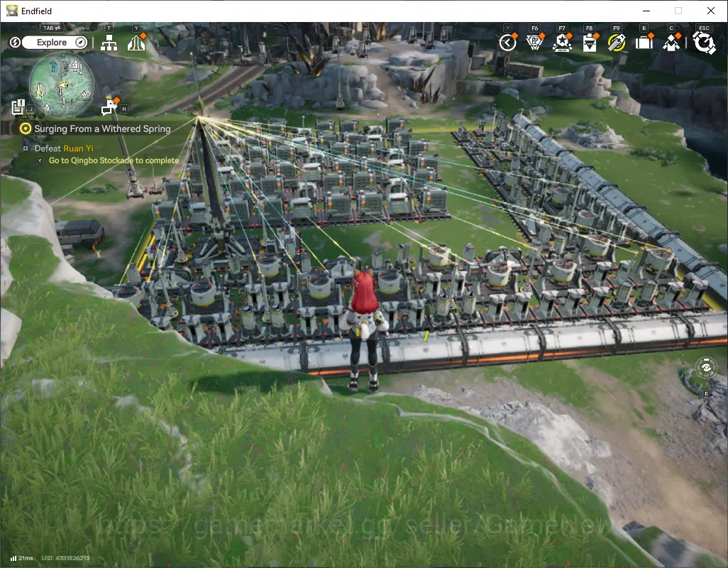The width and height of the screenshot is (728, 568).
Task: Select the Defeat Ruan Yi objective
Action: [64, 148]
